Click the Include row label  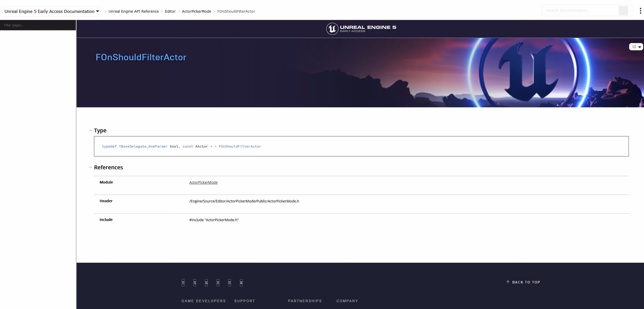coord(106,220)
